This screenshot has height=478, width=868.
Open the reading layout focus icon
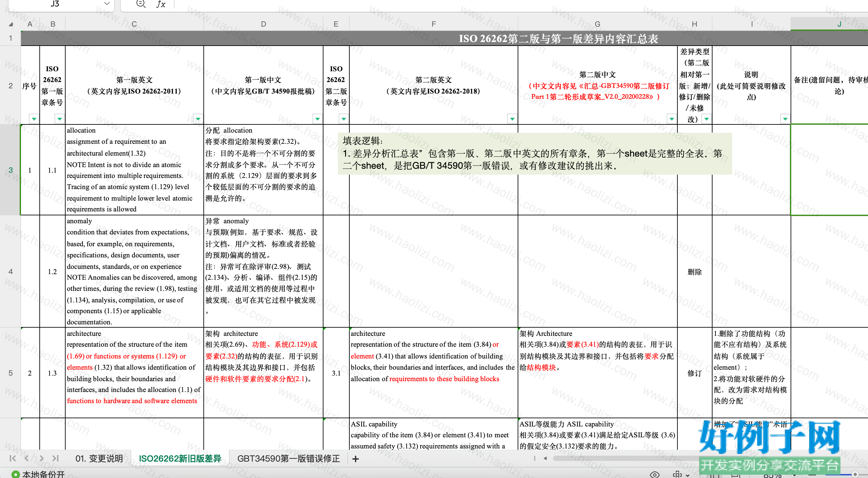[677, 474]
